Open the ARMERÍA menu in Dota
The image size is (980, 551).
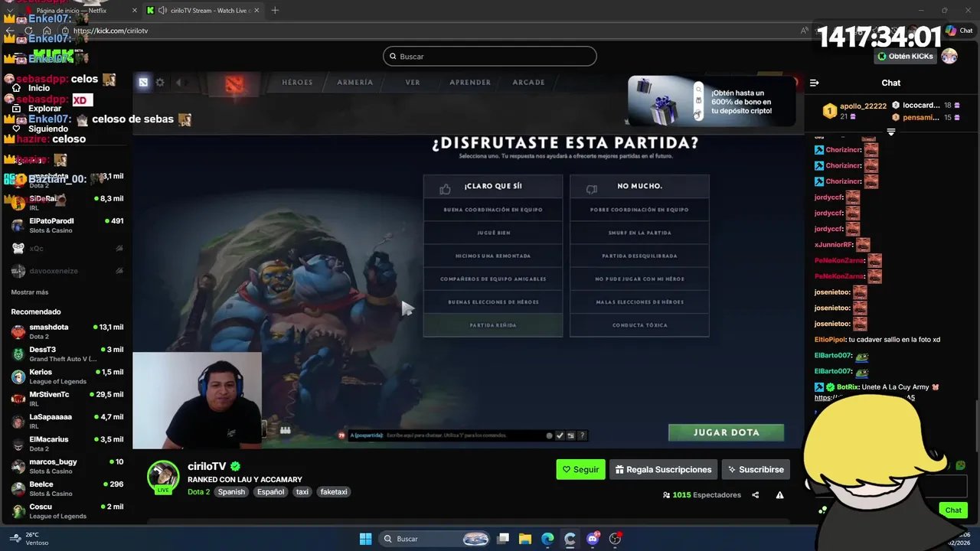[355, 83]
